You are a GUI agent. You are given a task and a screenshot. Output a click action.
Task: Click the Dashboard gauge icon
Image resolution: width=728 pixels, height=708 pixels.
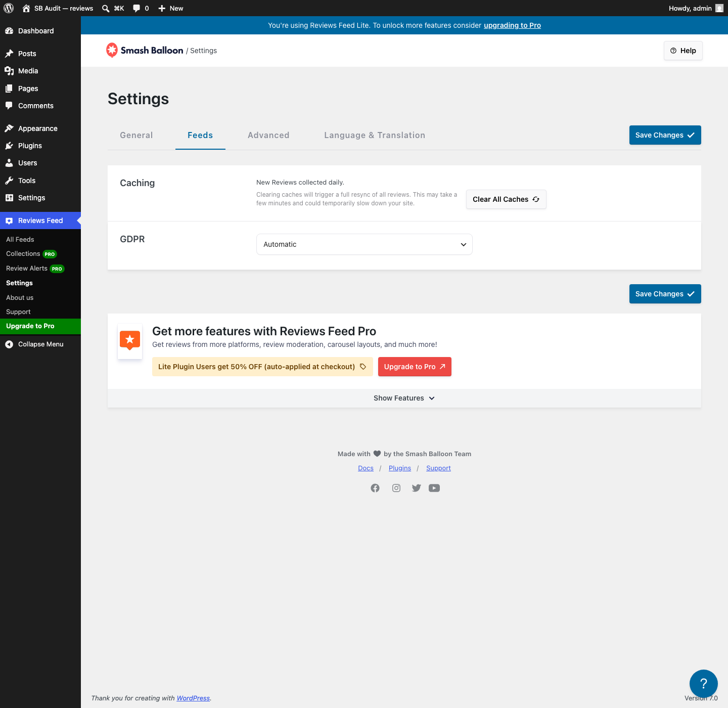coord(9,31)
